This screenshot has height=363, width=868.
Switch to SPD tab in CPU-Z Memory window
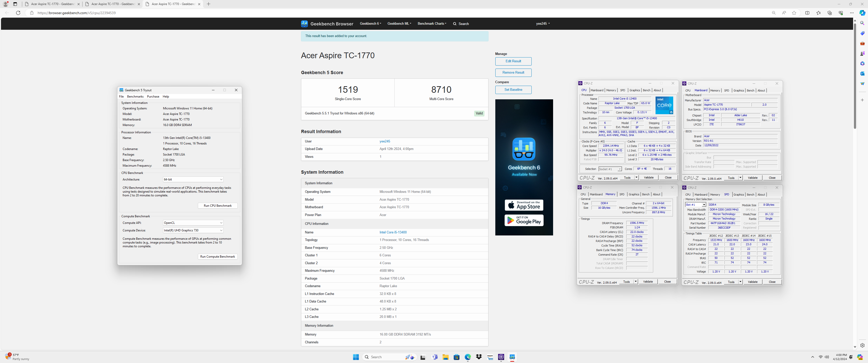pyautogui.click(x=622, y=194)
